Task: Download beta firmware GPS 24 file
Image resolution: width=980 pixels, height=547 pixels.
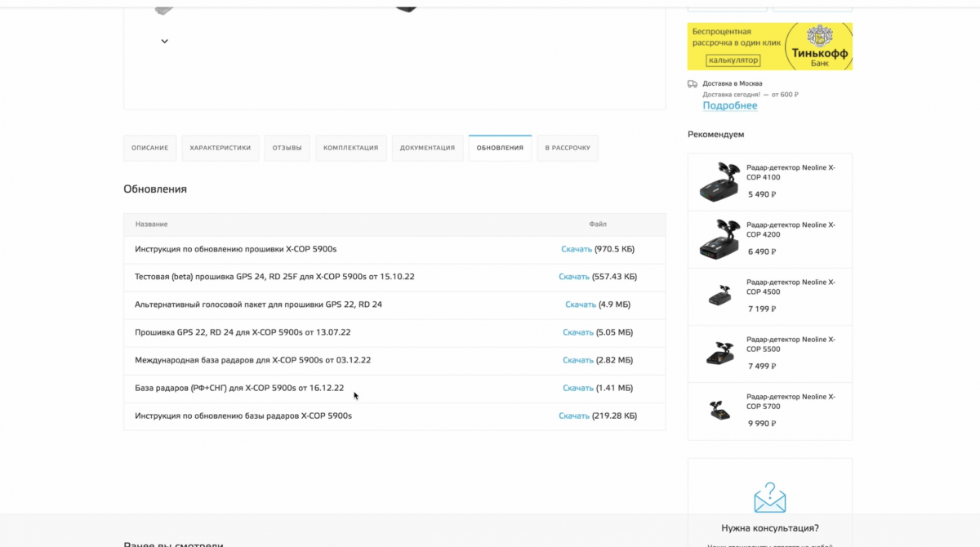Action: point(574,277)
